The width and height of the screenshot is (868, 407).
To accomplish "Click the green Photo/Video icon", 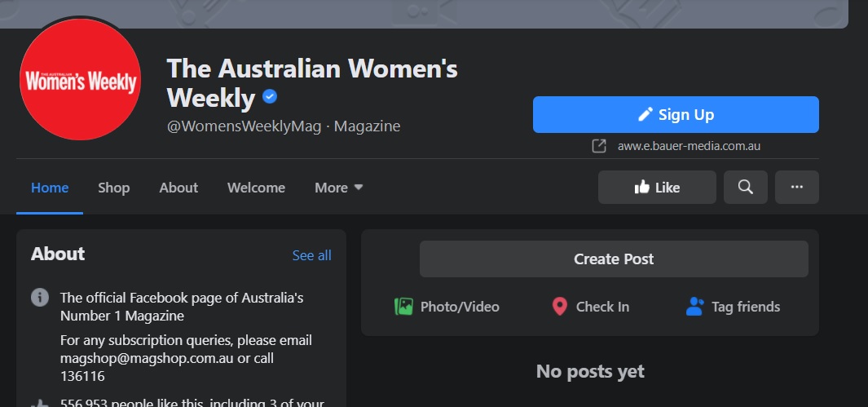I will [x=403, y=307].
